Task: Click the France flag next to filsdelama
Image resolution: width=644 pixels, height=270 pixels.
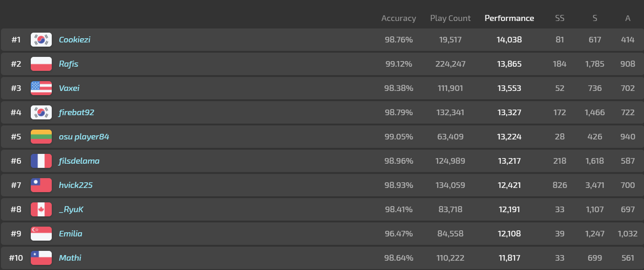Action: 41,161
